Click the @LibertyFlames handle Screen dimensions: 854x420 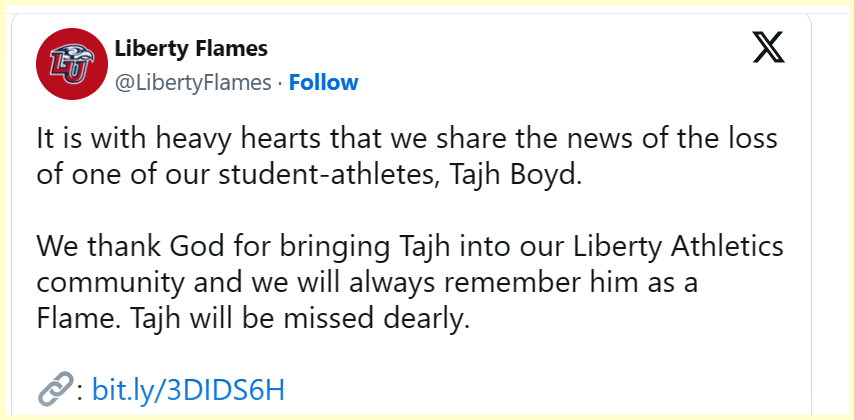pyautogui.click(x=193, y=82)
